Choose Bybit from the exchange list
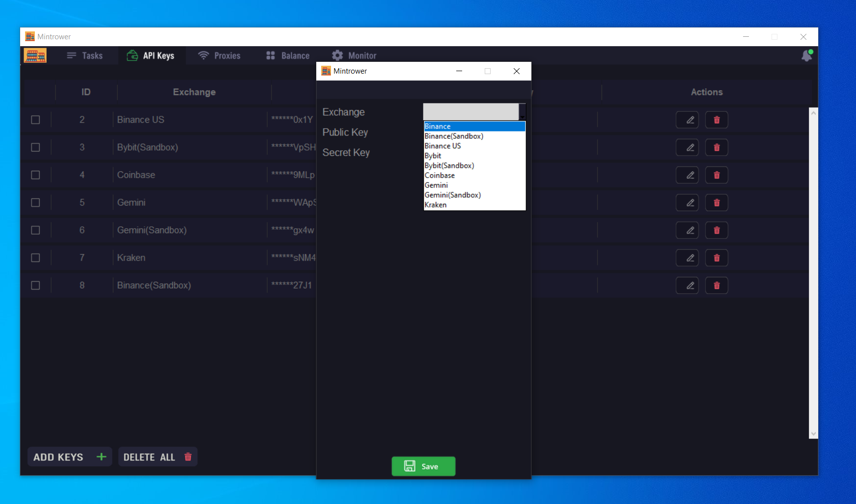 pyautogui.click(x=433, y=156)
